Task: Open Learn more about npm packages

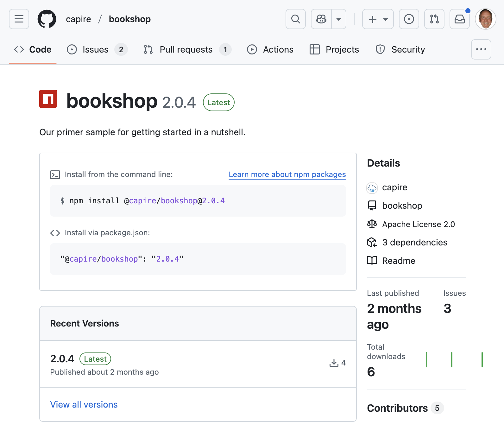Action: click(x=287, y=174)
